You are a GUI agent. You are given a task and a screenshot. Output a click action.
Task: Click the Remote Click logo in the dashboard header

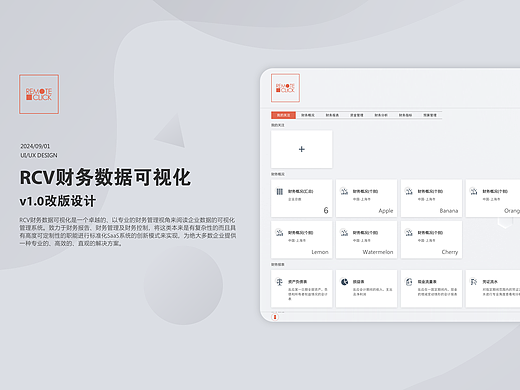pyautogui.click(x=285, y=88)
